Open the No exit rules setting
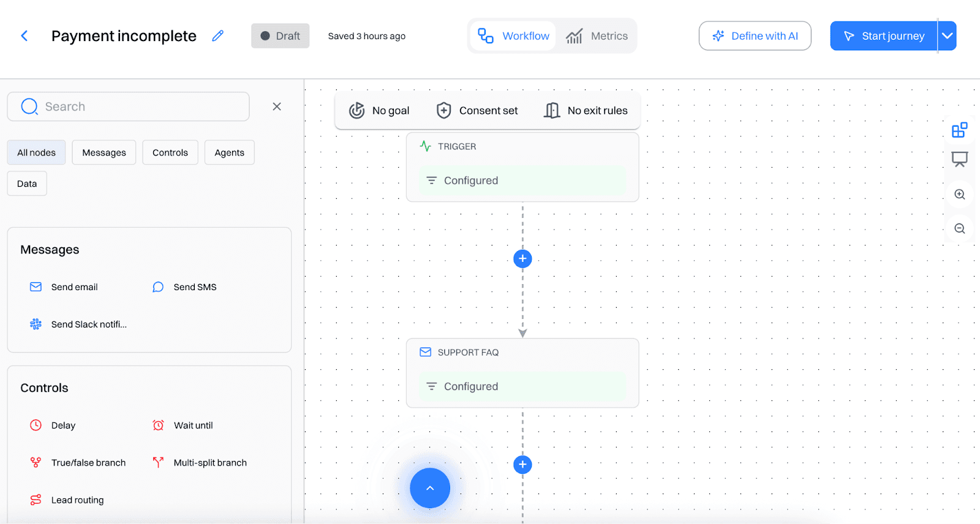This screenshot has width=980, height=524. click(586, 111)
